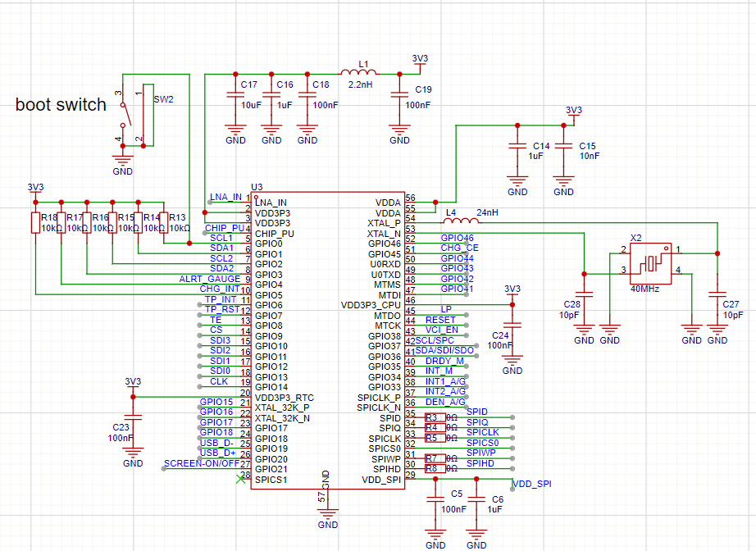The height and width of the screenshot is (551, 756).
Task: Click the 40MHz value text under X2
Action: click(x=644, y=289)
